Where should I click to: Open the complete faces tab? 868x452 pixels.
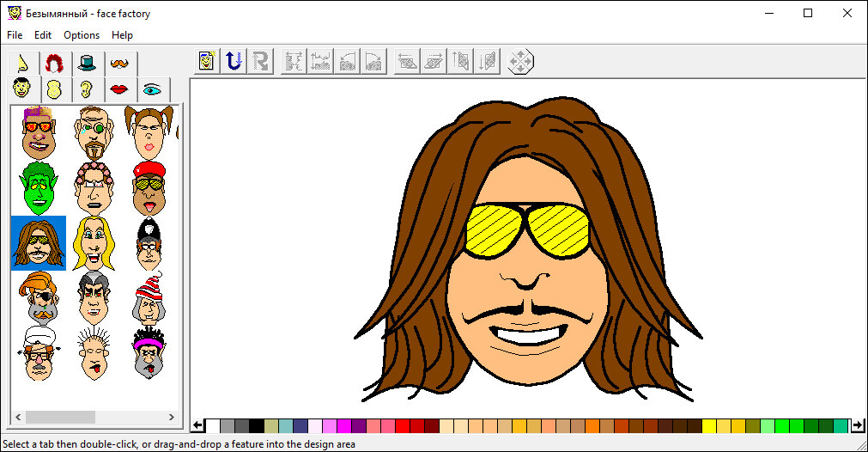tap(22, 89)
